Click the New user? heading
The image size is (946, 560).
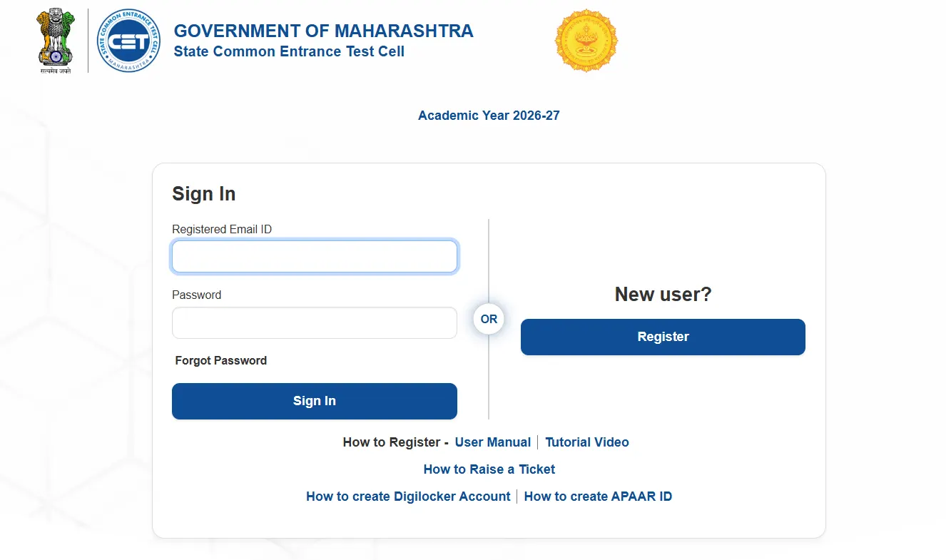coord(662,294)
